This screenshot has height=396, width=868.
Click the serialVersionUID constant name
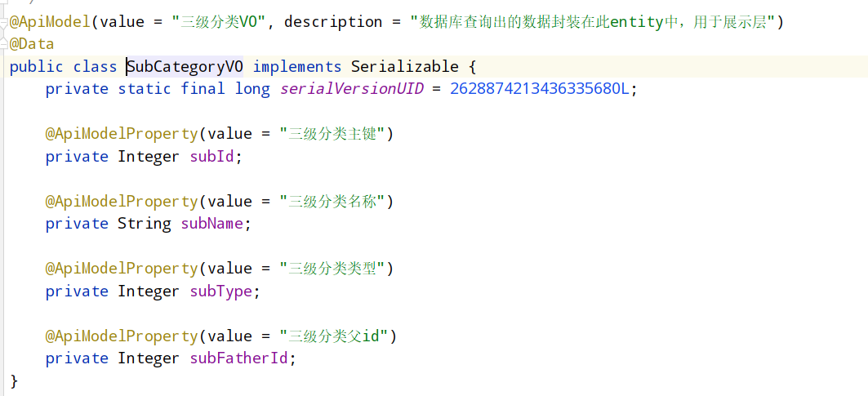tap(351, 89)
